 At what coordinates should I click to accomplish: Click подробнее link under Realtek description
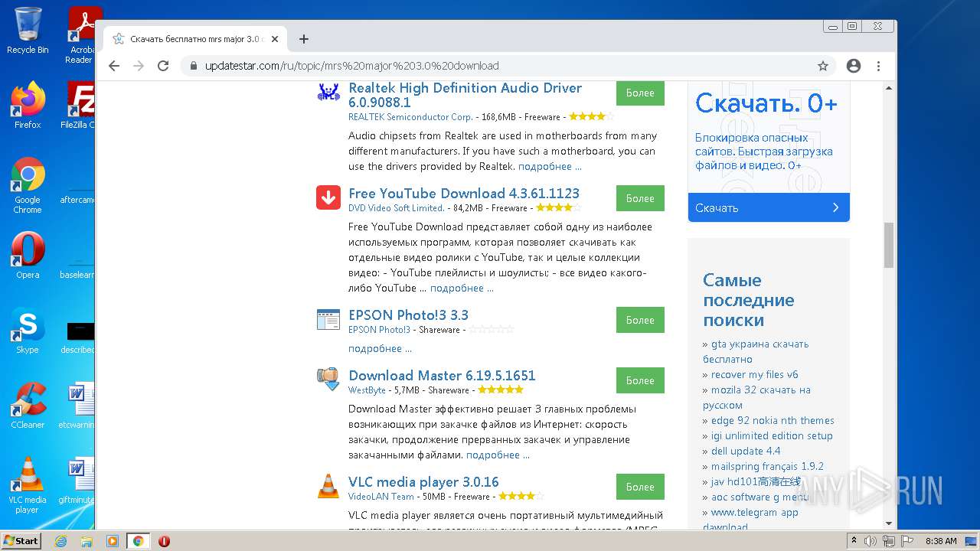[550, 167]
